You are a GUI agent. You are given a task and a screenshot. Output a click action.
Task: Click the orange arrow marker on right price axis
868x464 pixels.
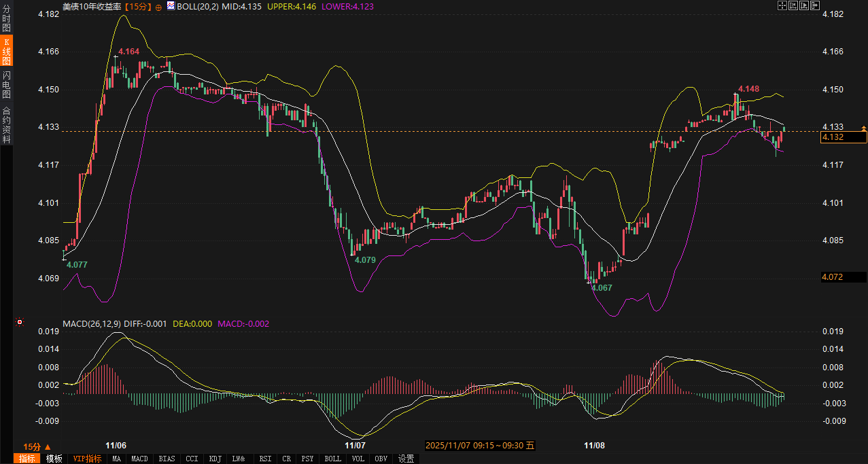pyautogui.click(x=863, y=128)
